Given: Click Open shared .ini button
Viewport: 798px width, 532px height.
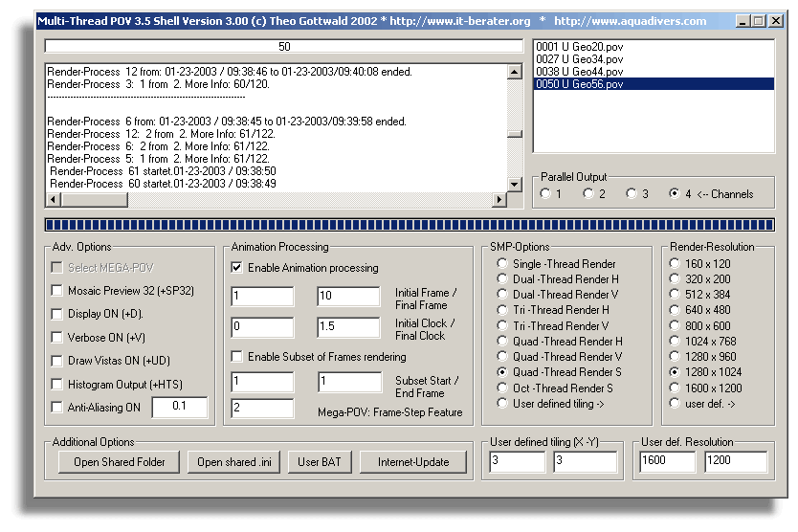Looking at the screenshot, I should pyautogui.click(x=233, y=462).
